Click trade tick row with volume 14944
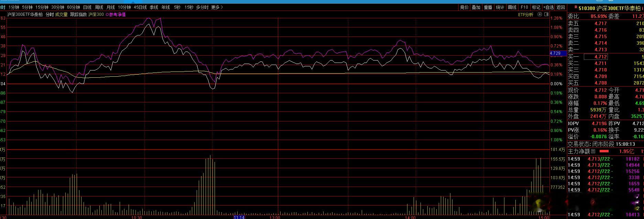Viewport: 644px width, 219px height. tap(605, 165)
